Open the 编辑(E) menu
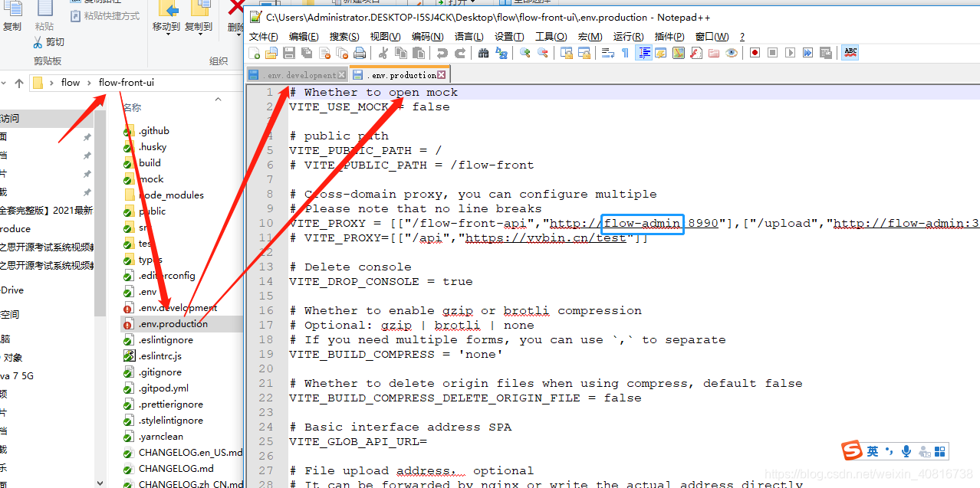980x488 pixels. pos(304,36)
